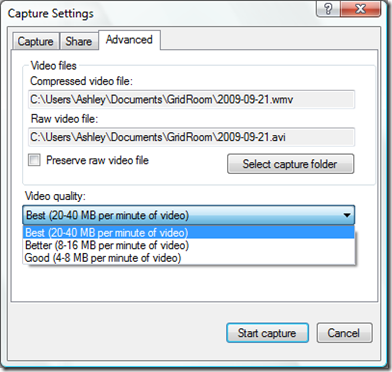Switch to the Capture tab
This screenshot has height=372, width=392.
point(36,41)
